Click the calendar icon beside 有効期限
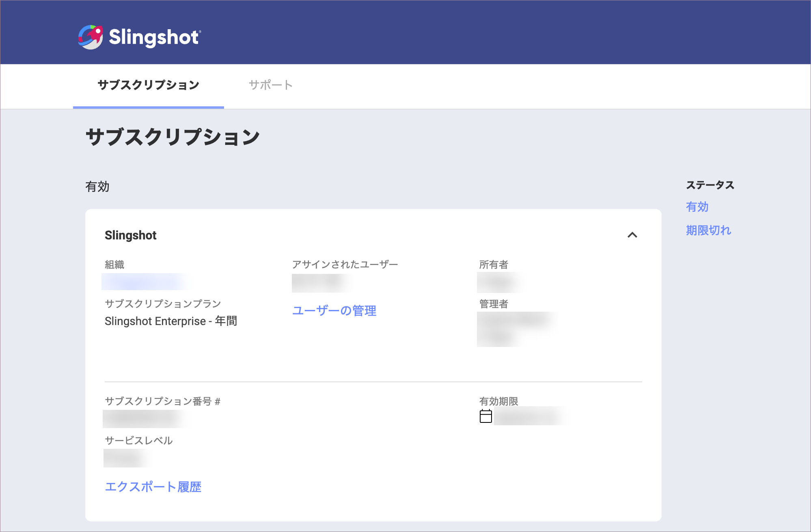The height and width of the screenshot is (532, 811). (486, 416)
